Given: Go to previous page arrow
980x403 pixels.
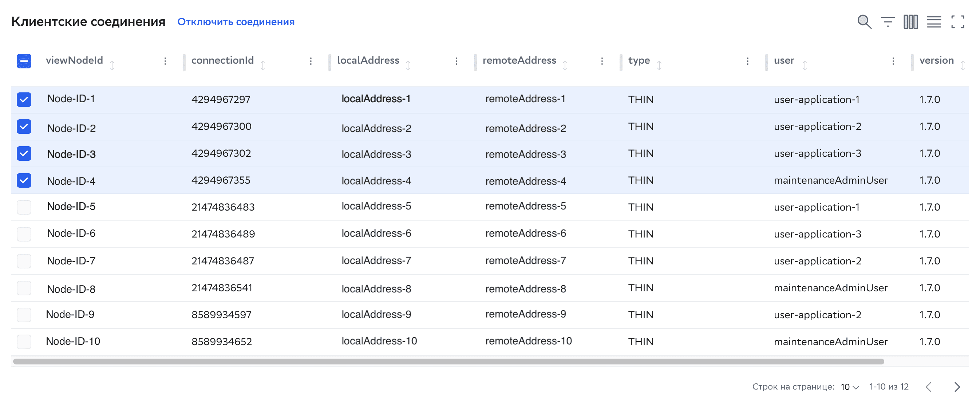Looking at the screenshot, I should (929, 387).
